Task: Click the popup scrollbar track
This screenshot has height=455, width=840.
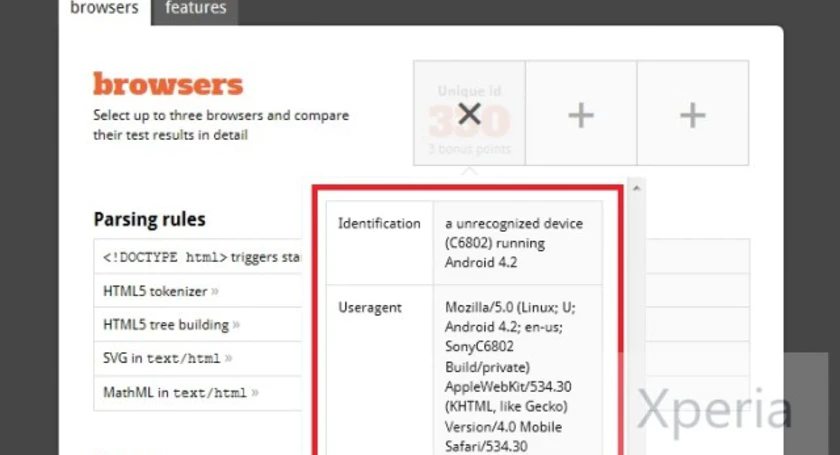Action: (636, 322)
